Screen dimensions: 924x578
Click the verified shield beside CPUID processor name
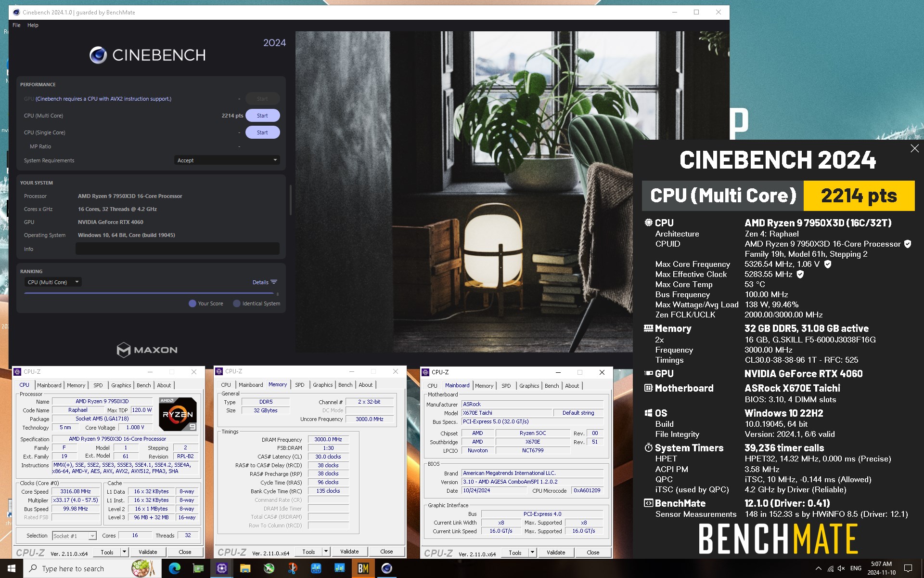pyautogui.click(x=907, y=244)
